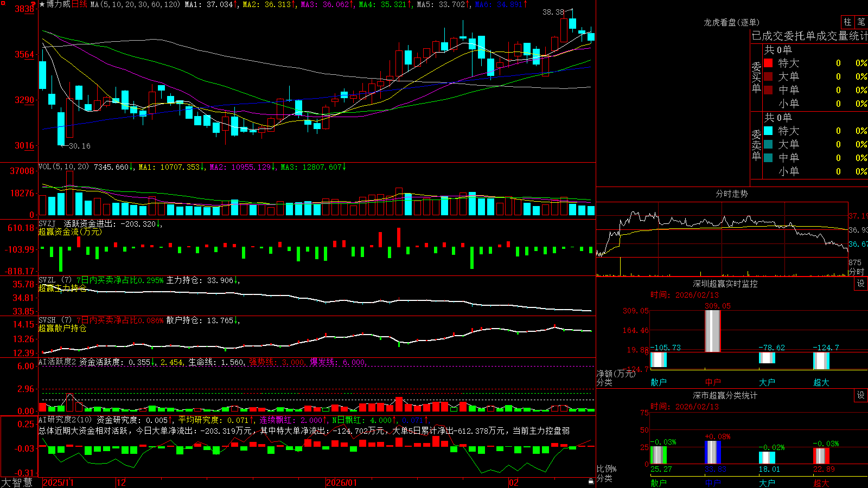
Task: Click the 日线 period label
Action: (x=79, y=4)
